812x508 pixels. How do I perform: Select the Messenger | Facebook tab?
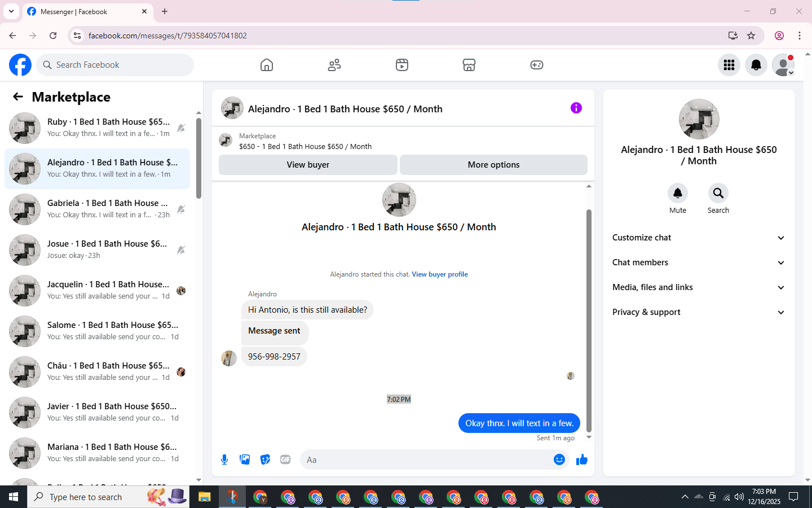(87, 11)
